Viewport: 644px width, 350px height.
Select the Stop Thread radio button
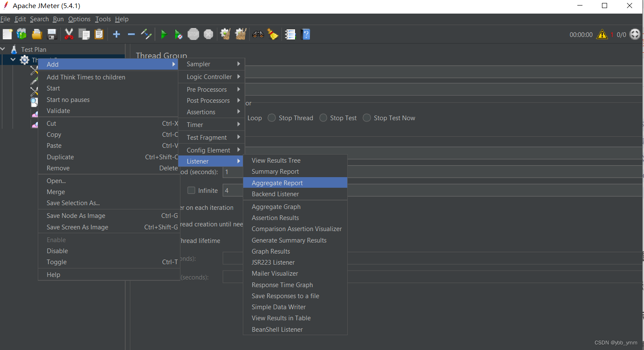coord(272,118)
